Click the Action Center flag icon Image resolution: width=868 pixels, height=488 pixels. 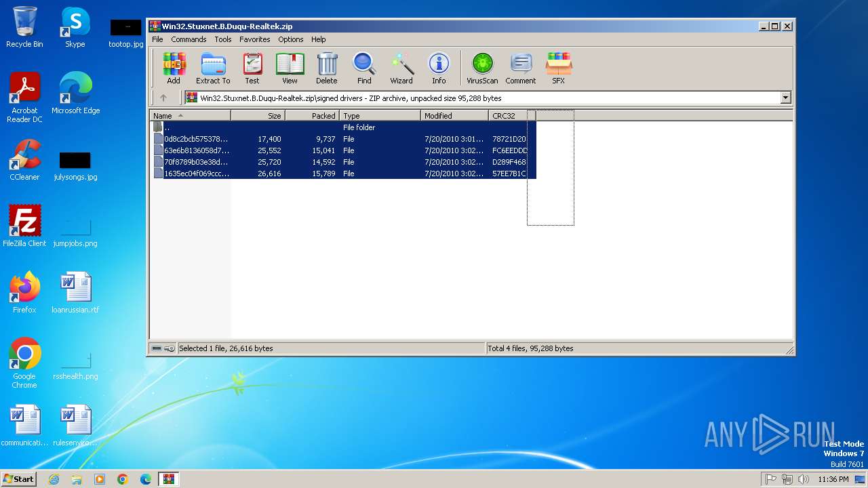pos(771,479)
